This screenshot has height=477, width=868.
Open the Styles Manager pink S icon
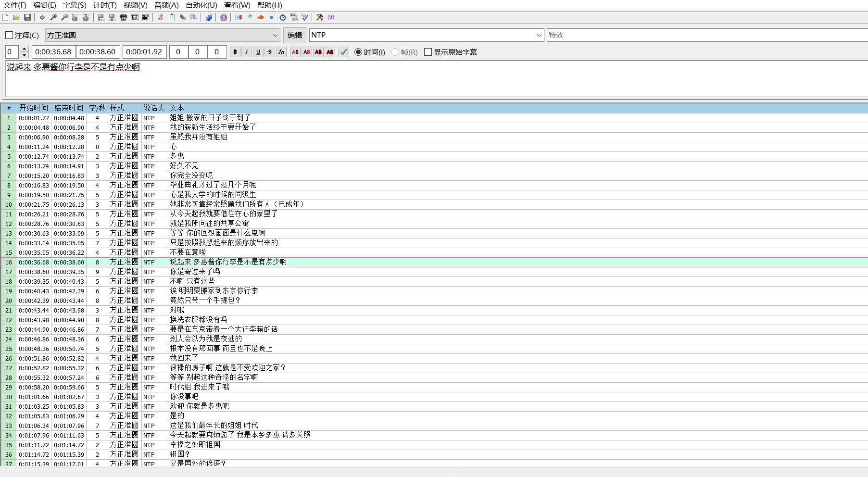[x=161, y=17]
